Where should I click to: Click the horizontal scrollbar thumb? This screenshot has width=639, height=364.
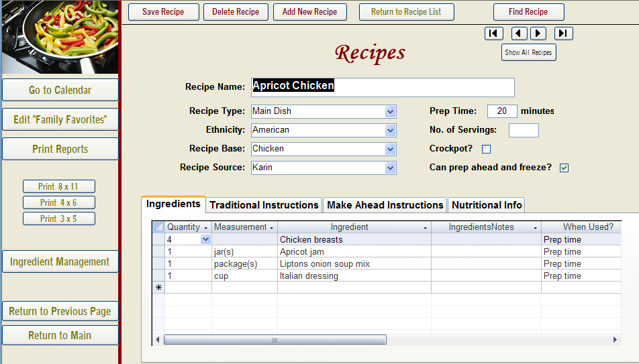[275, 340]
